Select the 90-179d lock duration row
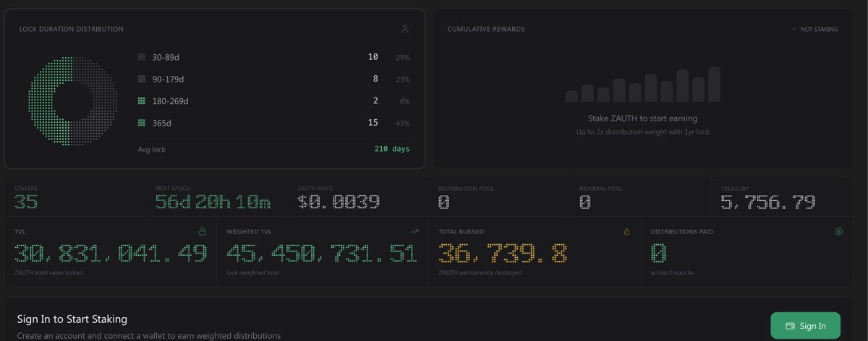Image resolution: width=868 pixels, height=341 pixels. pyautogui.click(x=273, y=79)
